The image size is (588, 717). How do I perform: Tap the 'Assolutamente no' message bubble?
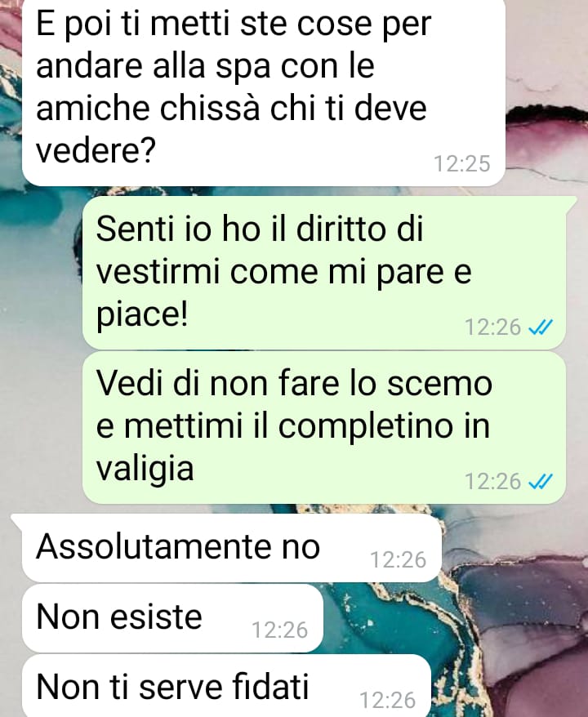[x=231, y=548]
